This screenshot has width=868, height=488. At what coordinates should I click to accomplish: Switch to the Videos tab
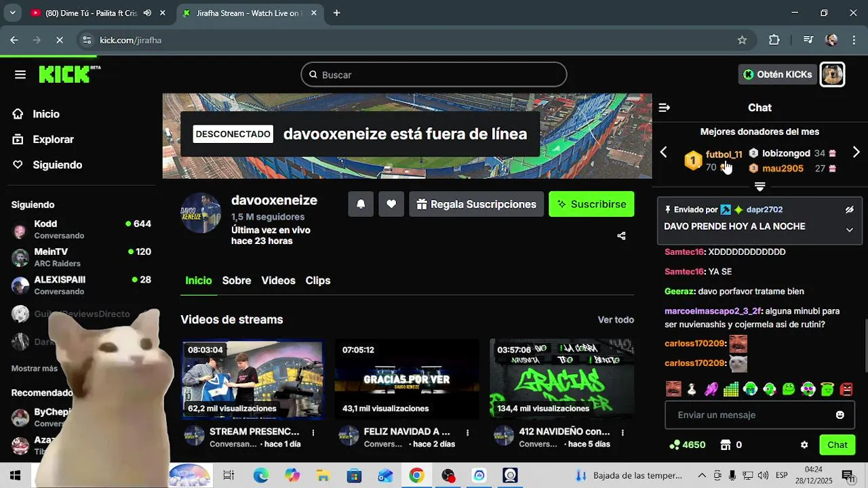click(278, 281)
